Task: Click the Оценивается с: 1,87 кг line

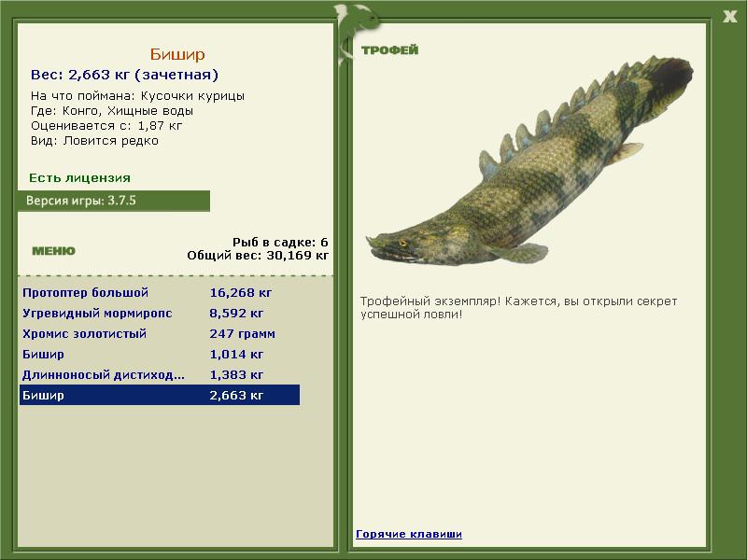Action: [x=106, y=126]
